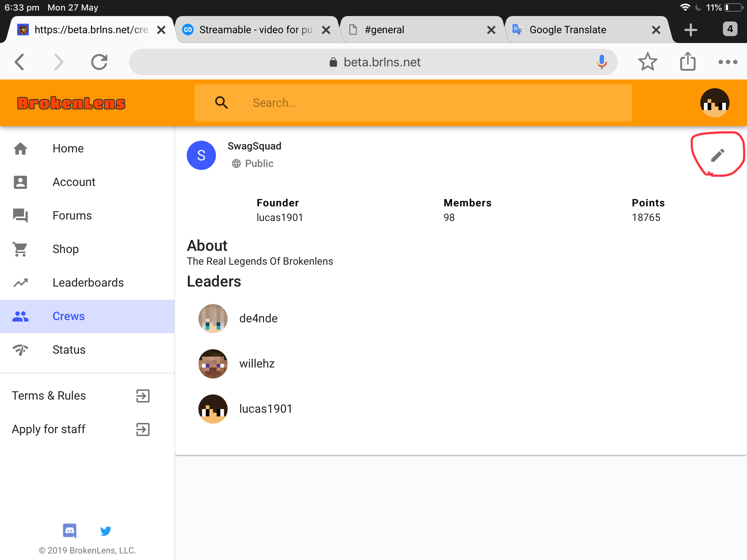Click the browser forward arrow
This screenshot has width=747, height=560.
pos(58,62)
